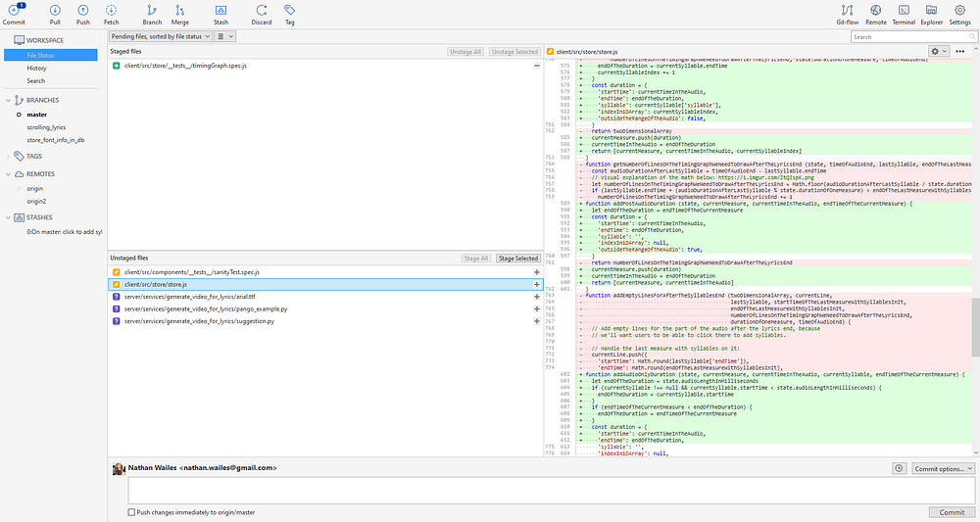The height and width of the screenshot is (522, 980).
Task: Open Terminal from the toolbar
Action: tap(904, 12)
